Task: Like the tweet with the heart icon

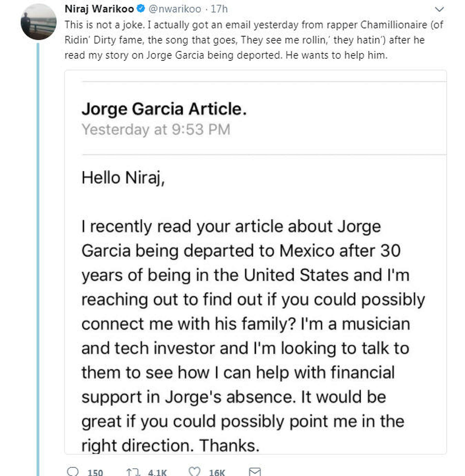Action: pos(195,471)
